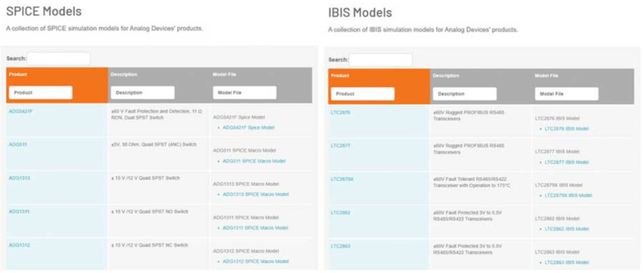The width and height of the screenshot is (644, 273).
Task: Download the LTC2876 IBIS Model link
Action: pos(567,129)
